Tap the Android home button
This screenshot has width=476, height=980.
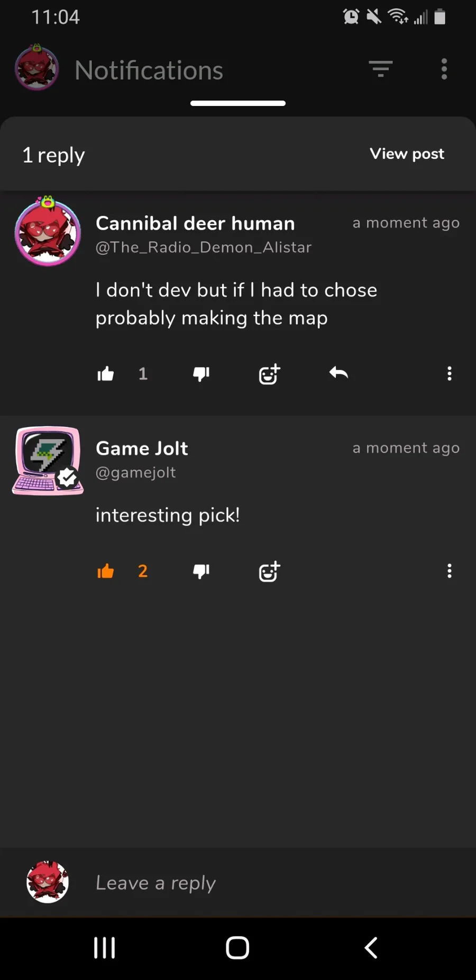[237, 948]
